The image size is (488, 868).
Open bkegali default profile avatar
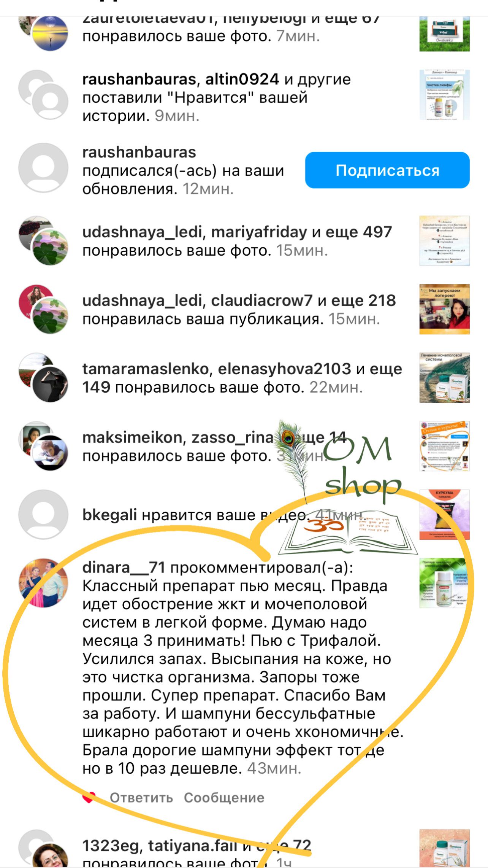43,514
